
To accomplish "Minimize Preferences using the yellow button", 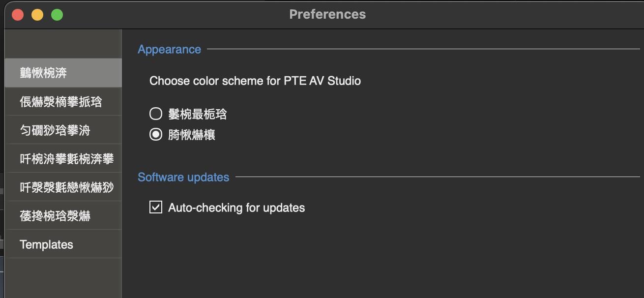I will click(x=37, y=15).
